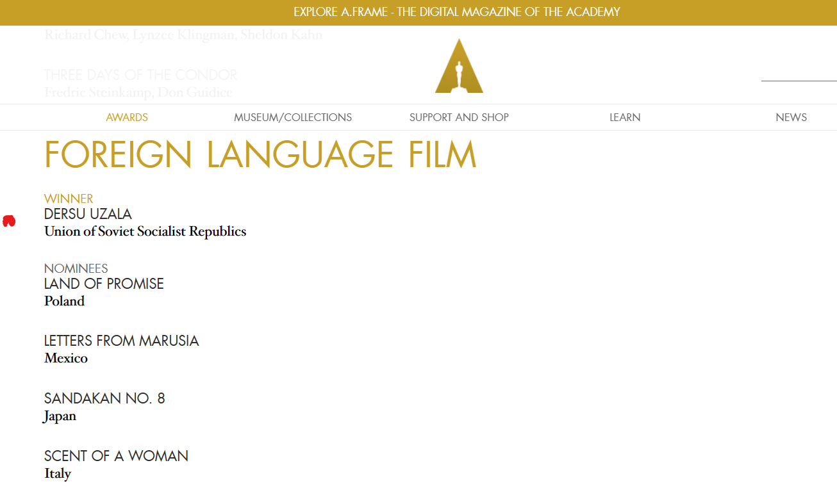Click the Poland country text

(x=64, y=301)
